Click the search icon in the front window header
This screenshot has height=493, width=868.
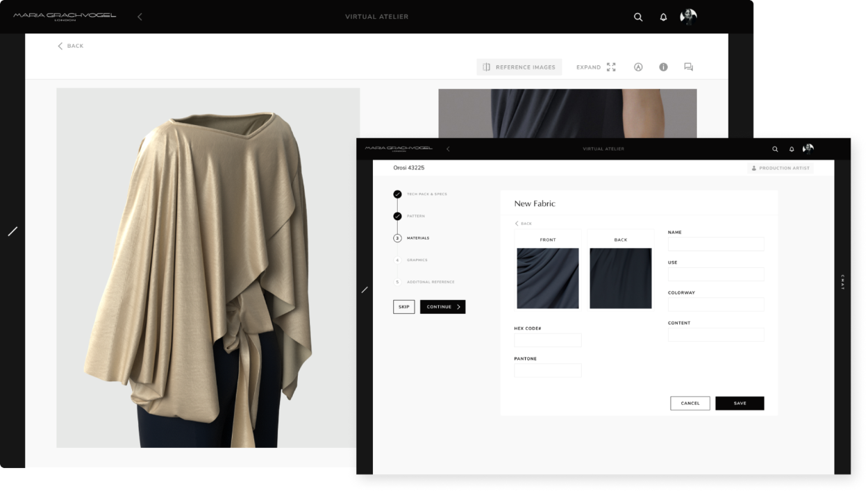point(775,149)
